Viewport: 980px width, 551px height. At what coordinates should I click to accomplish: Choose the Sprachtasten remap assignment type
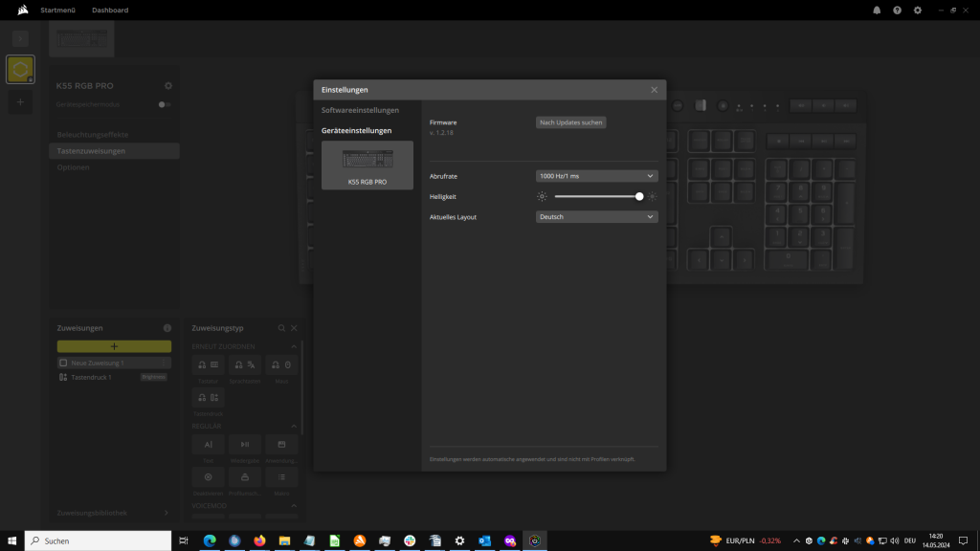244,364
